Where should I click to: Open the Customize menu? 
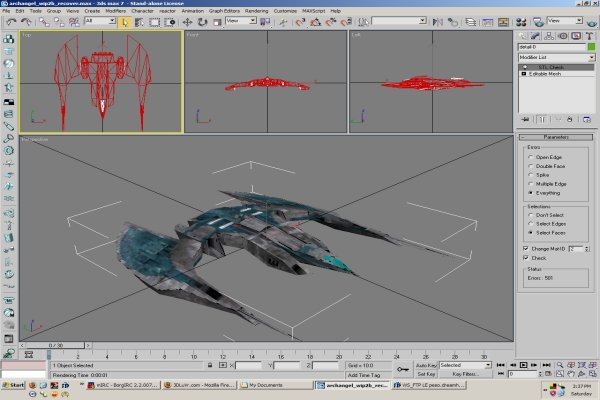coord(285,11)
